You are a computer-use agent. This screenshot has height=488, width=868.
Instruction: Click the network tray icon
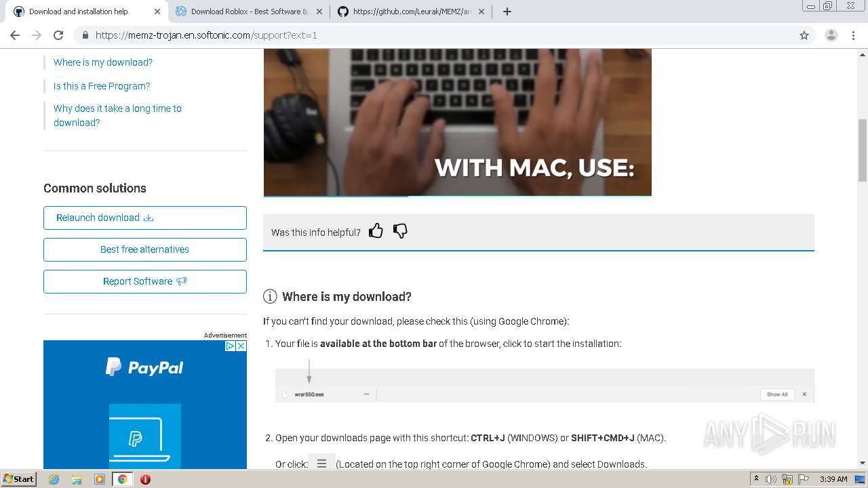(787, 479)
